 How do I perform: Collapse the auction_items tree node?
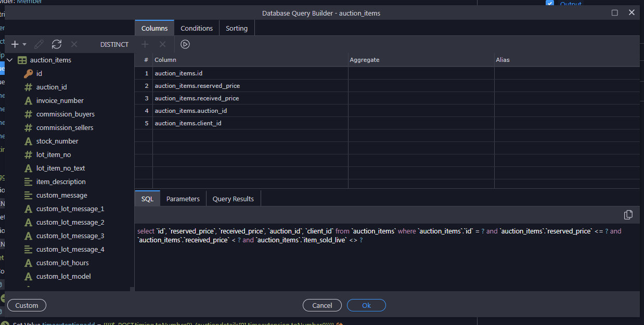(9, 60)
